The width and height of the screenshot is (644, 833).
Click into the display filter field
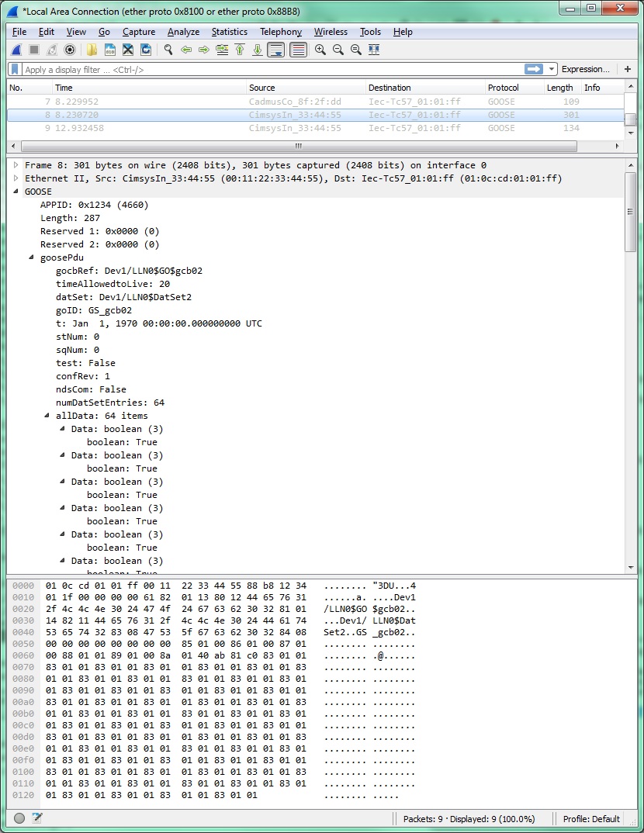pos(271,70)
